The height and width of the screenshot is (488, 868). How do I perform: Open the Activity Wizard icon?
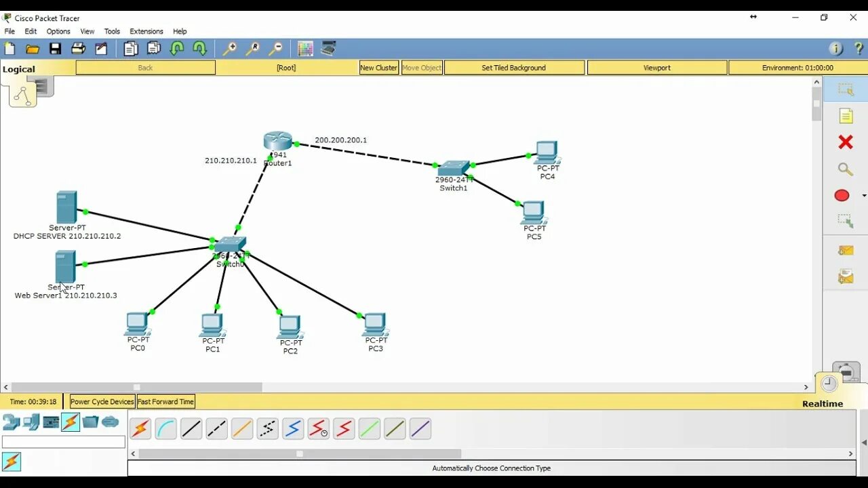(x=101, y=49)
